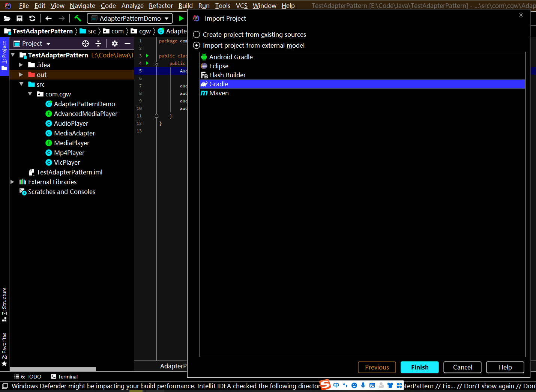Click the Synchronize refresh toolbar icon

[32, 18]
